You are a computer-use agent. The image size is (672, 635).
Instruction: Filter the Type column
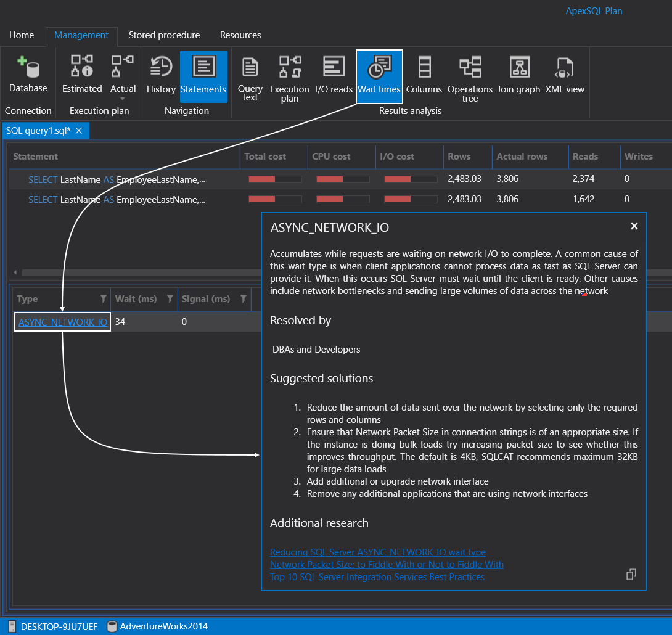[104, 298]
